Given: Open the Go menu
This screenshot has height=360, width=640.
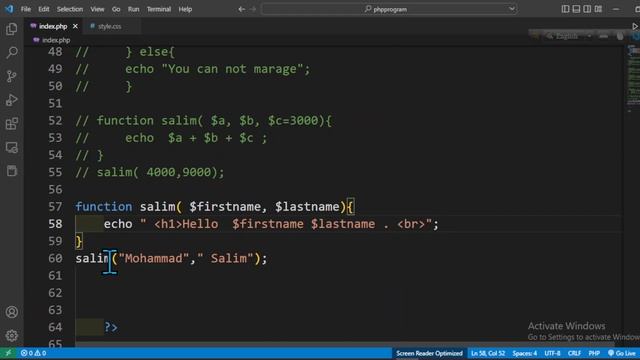Looking at the screenshot, I should tap(116, 9).
